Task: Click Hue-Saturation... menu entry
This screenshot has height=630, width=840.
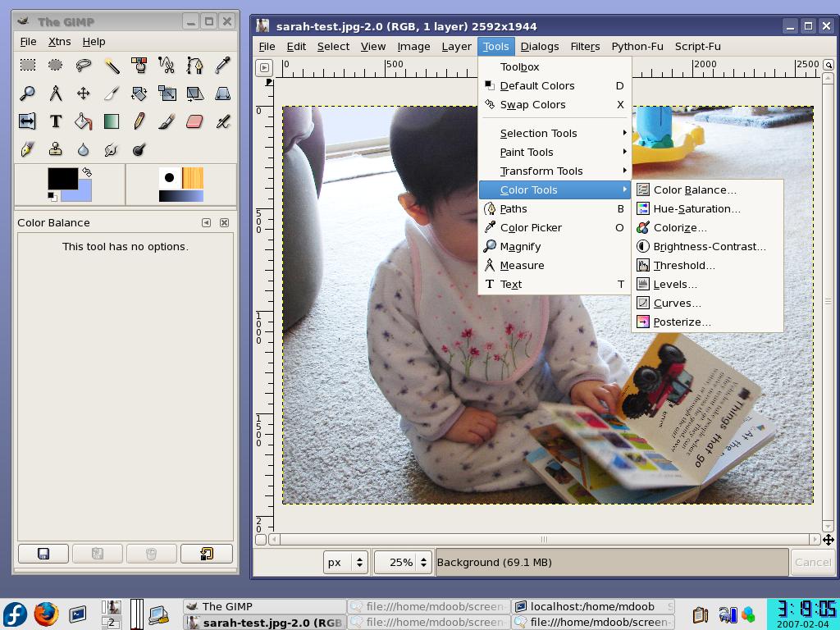Action: tap(696, 208)
